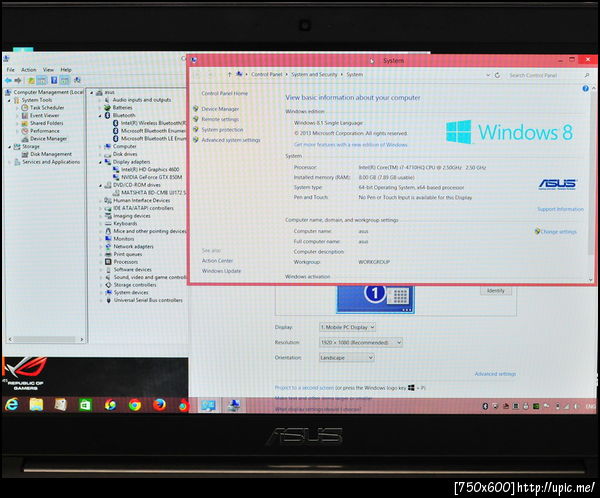The height and width of the screenshot is (498, 600).
Task: Open Google Chrome from the taskbar
Action: 134,405
